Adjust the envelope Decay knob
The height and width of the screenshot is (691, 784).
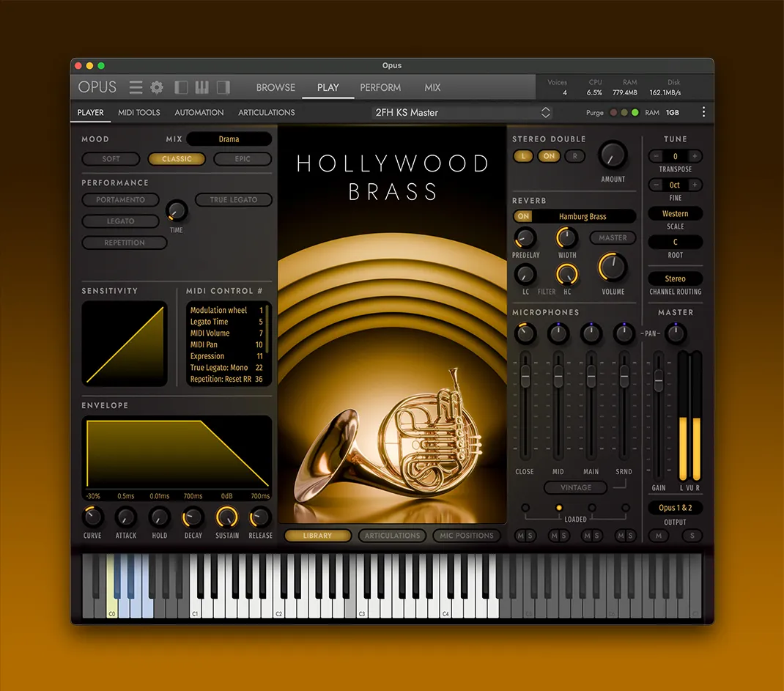click(193, 517)
